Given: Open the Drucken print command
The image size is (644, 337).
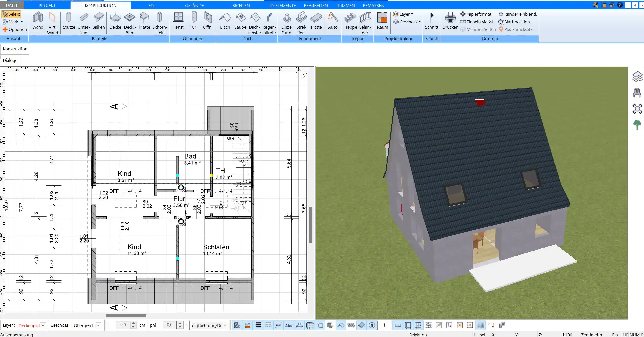Looking at the screenshot, I should (x=450, y=21).
